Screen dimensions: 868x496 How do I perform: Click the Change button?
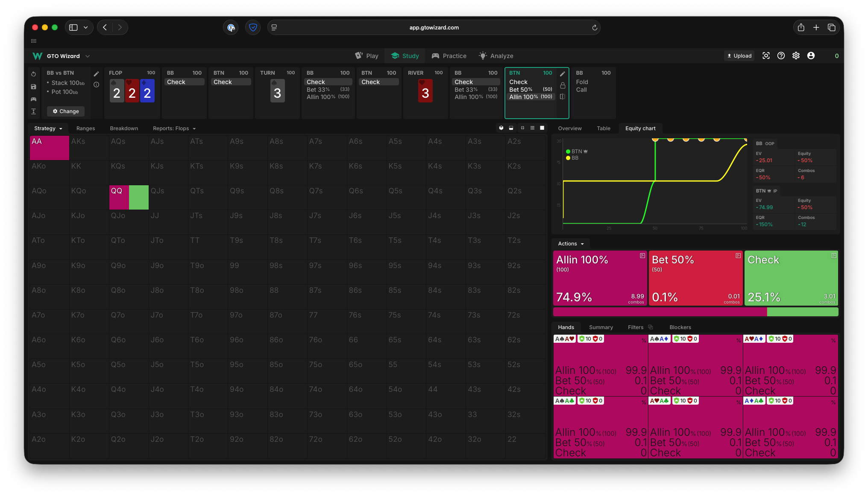pyautogui.click(x=66, y=111)
